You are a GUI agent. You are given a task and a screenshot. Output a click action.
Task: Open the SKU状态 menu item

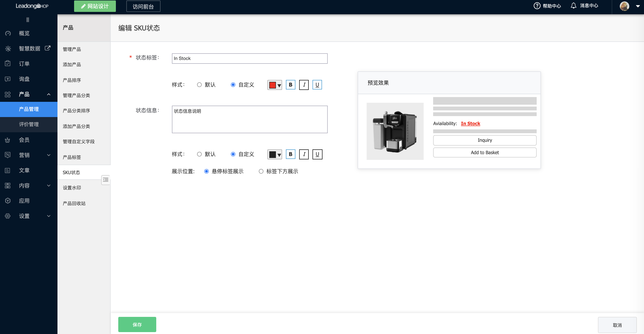(x=71, y=172)
